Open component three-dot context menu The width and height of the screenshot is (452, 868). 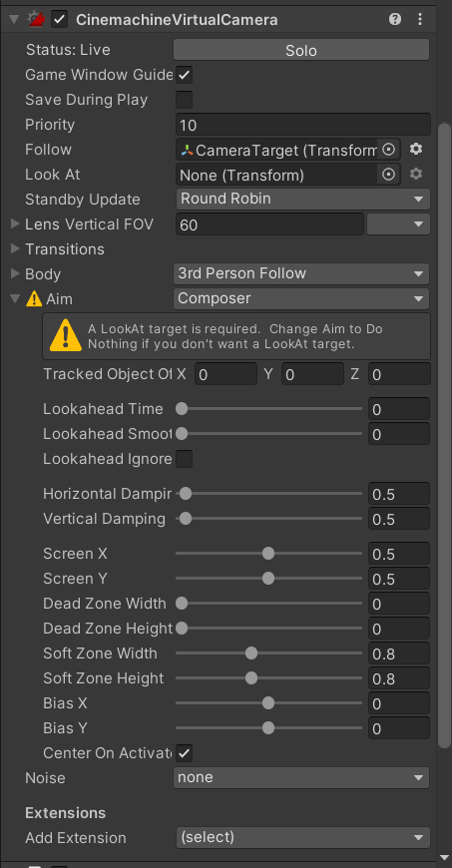pyautogui.click(x=420, y=19)
